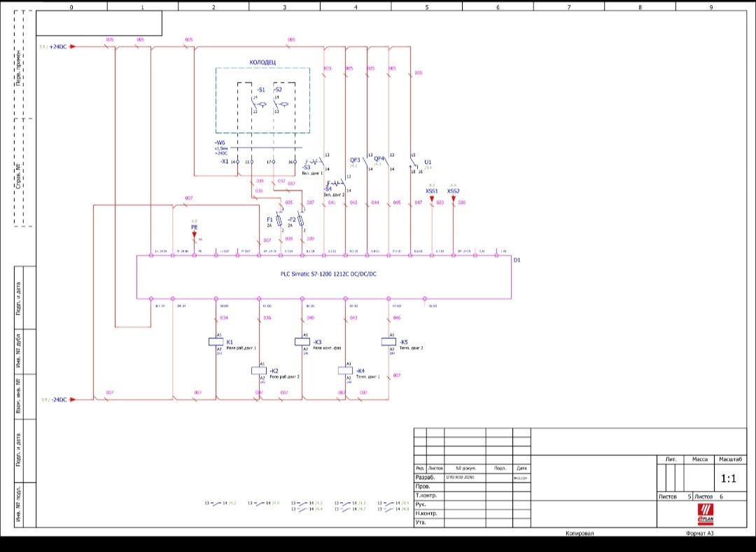756x552 pixels.
Task: Click the PLC Simatic S7-1200 1212C label
Action: pos(329,274)
